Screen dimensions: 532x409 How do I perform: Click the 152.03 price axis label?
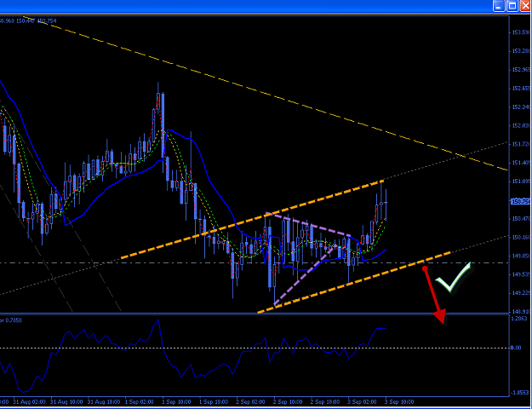[x=522, y=126]
